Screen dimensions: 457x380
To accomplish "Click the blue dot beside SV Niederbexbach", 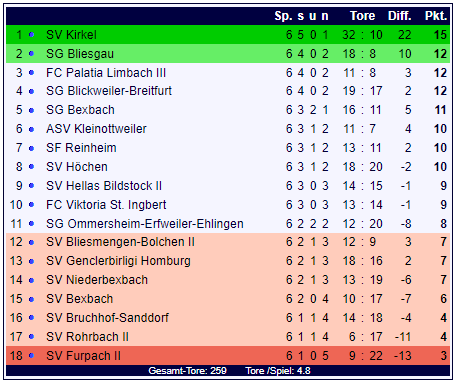I will 31,280.
